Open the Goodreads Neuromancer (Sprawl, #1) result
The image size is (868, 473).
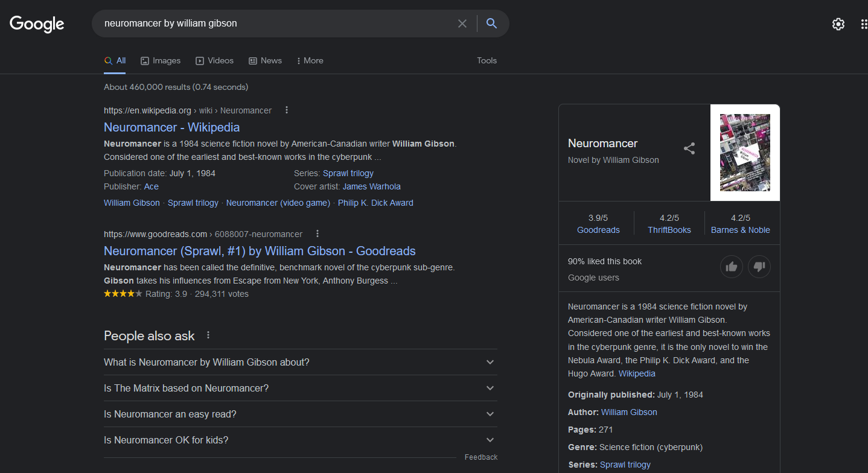pos(260,251)
